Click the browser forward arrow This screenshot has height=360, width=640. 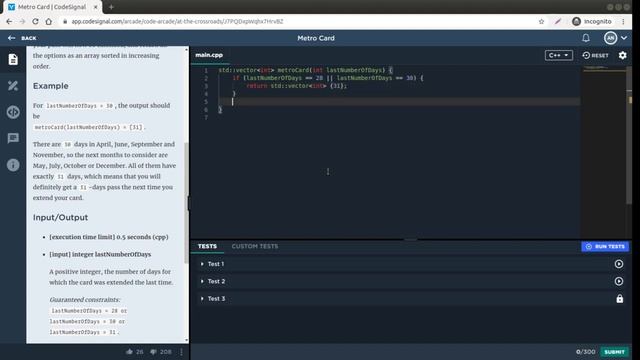pyautogui.click(x=22, y=21)
